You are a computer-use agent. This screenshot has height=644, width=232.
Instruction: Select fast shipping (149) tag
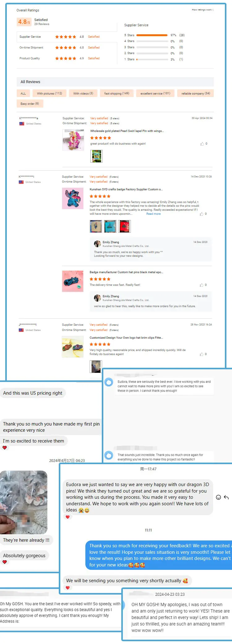point(117,93)
